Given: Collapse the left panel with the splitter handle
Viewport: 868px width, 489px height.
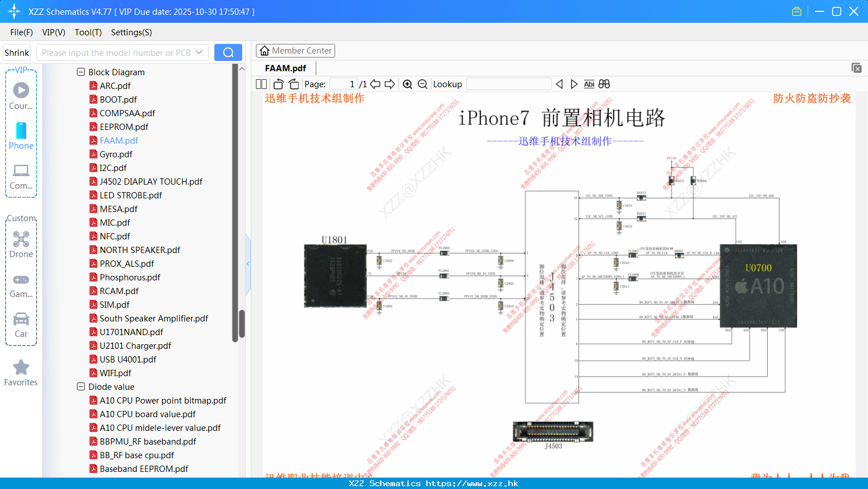Looking at the screenshot, I should (248, 264).
